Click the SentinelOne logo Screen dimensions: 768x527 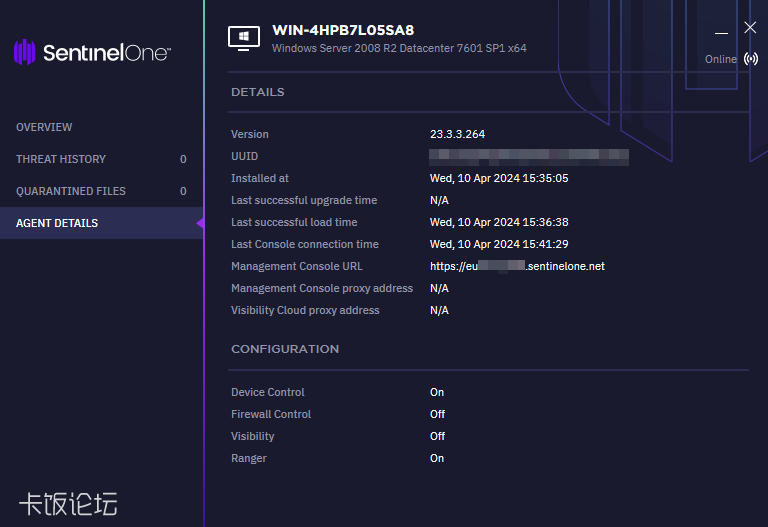click(x=92, y=53)
